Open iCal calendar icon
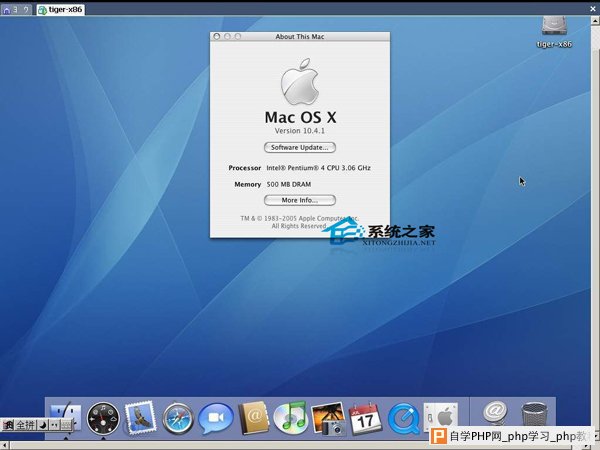The height and width of the screenshot is (450, 600). point(365,419)
